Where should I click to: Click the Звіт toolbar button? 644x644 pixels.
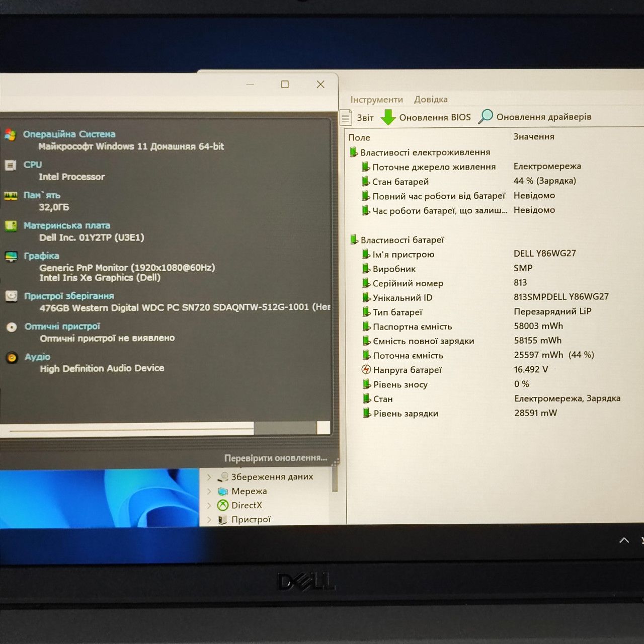pos(357,117)
